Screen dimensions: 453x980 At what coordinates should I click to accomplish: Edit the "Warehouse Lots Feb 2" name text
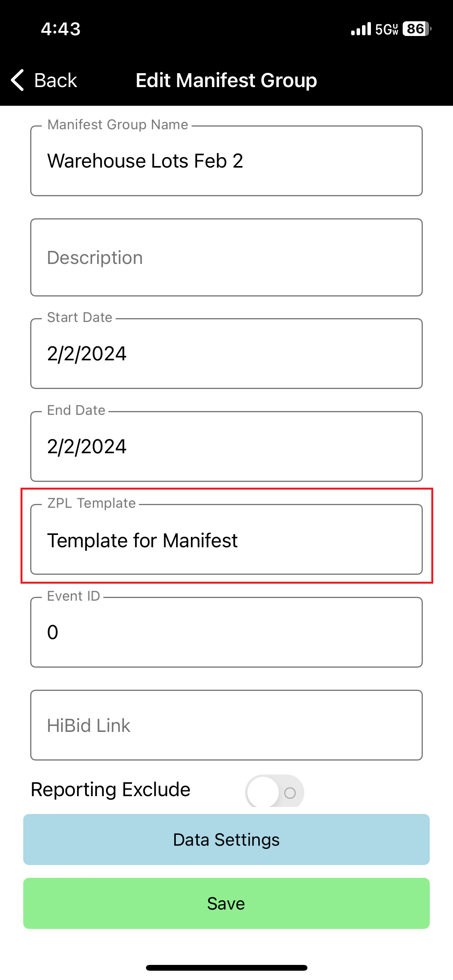coord(145,161)
